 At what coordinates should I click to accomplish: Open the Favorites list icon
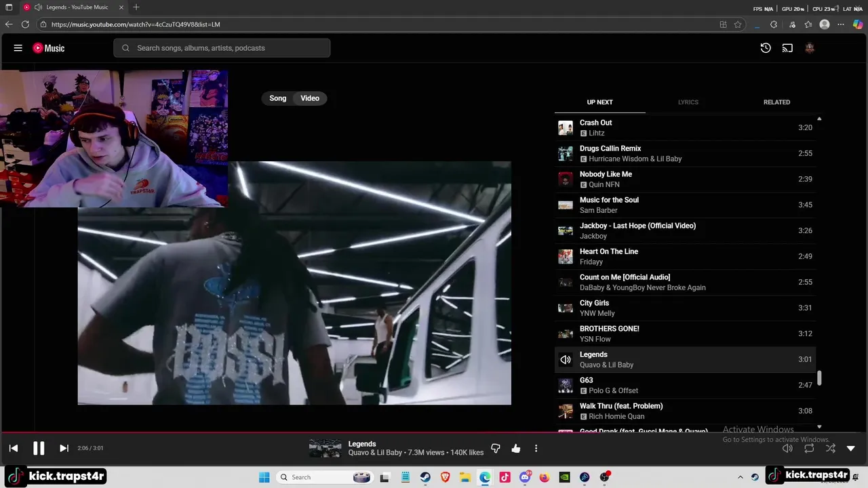pos(808,24)
